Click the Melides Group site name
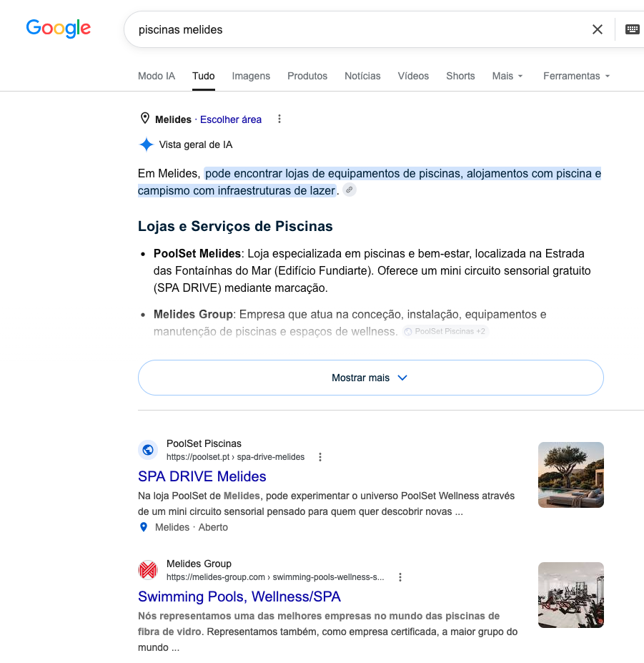Viewport: 644px width, 663px height. click(199, 564)
